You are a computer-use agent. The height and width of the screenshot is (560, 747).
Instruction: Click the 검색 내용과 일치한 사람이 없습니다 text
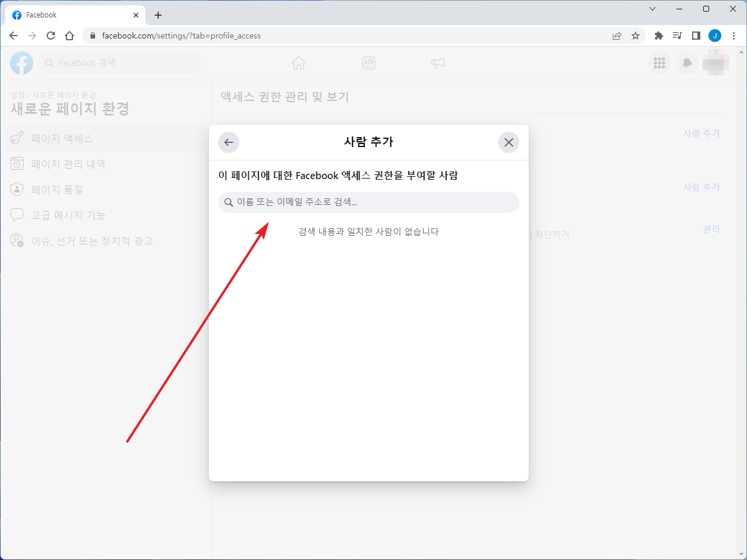point(369,232)
